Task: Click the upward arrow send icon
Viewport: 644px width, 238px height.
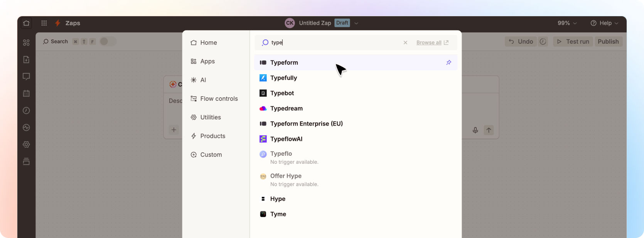Action: [489, 130]
